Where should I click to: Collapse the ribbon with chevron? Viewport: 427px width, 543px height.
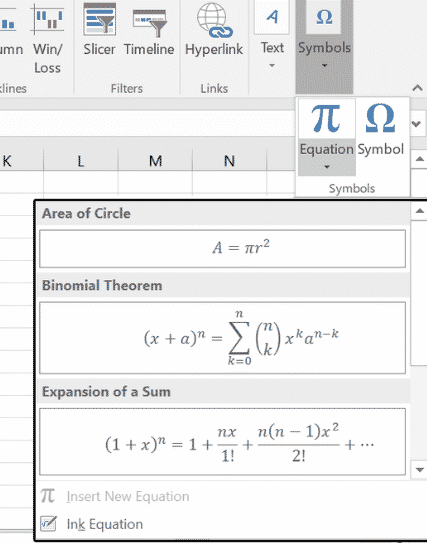coord(417,88)
